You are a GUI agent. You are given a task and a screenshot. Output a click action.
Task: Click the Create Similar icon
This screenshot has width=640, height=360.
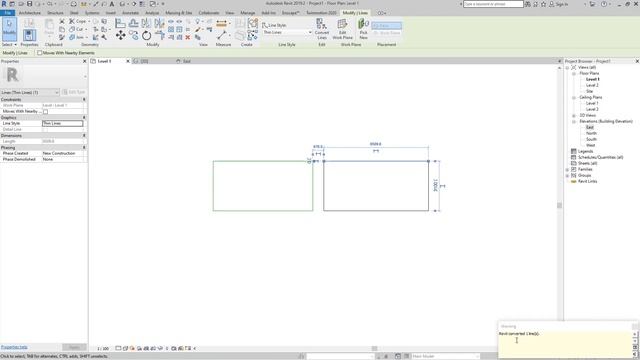pos(253,35)
